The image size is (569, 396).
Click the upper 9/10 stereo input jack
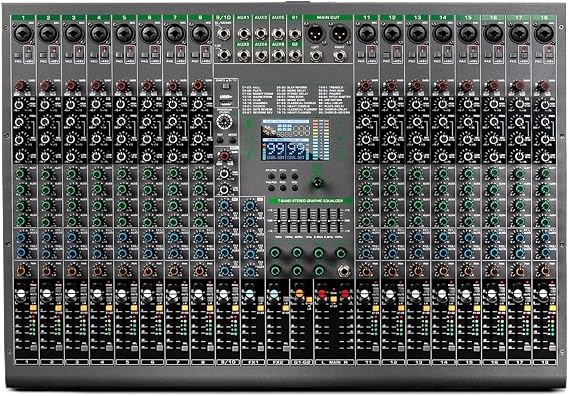[224, 34]
